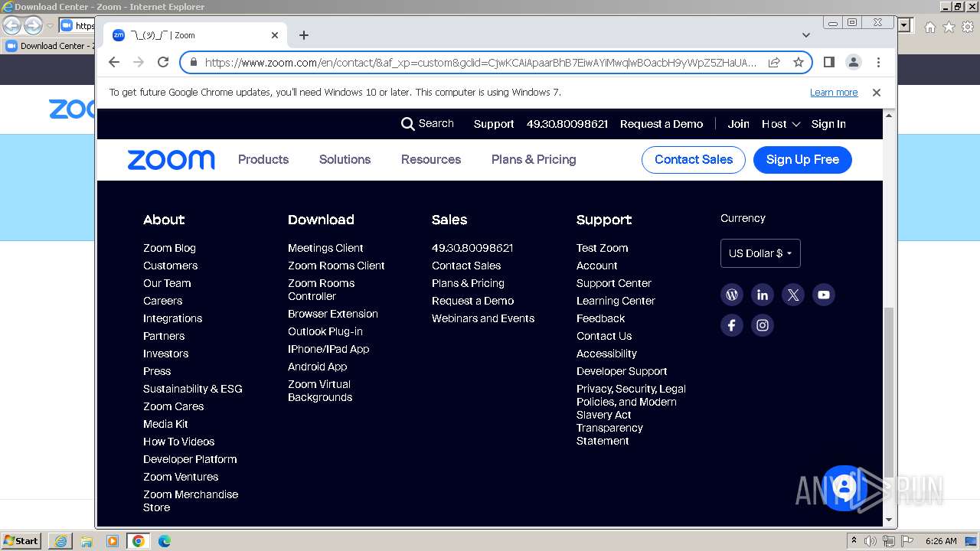Click Request a Demo in top bar
The height and width of the screenshot is (551, 980).
pyautogui.click(x=661, y=124)
